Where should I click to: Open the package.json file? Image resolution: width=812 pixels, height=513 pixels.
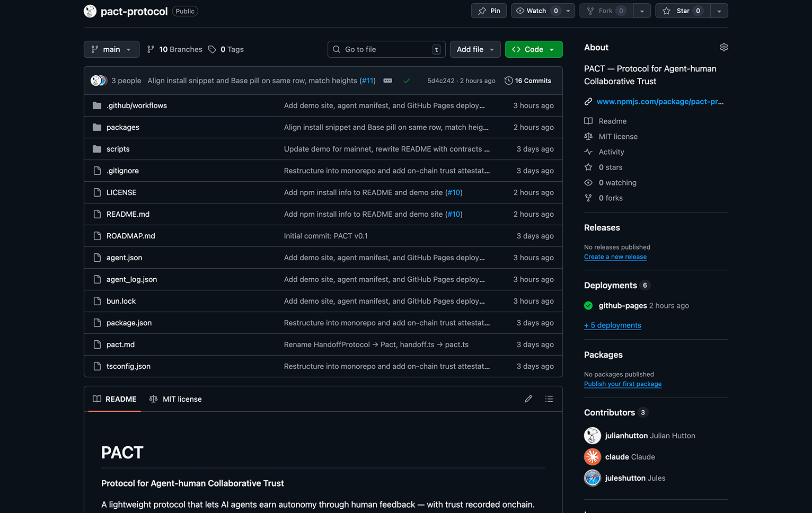[129, 323]
